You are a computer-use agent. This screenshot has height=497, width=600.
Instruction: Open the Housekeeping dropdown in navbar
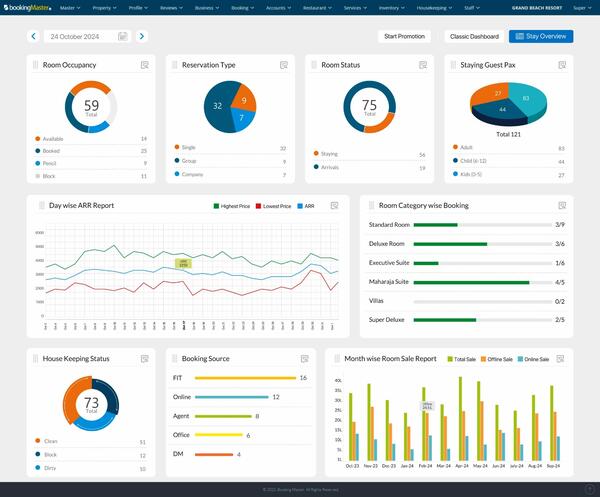(x=433, y=7)
